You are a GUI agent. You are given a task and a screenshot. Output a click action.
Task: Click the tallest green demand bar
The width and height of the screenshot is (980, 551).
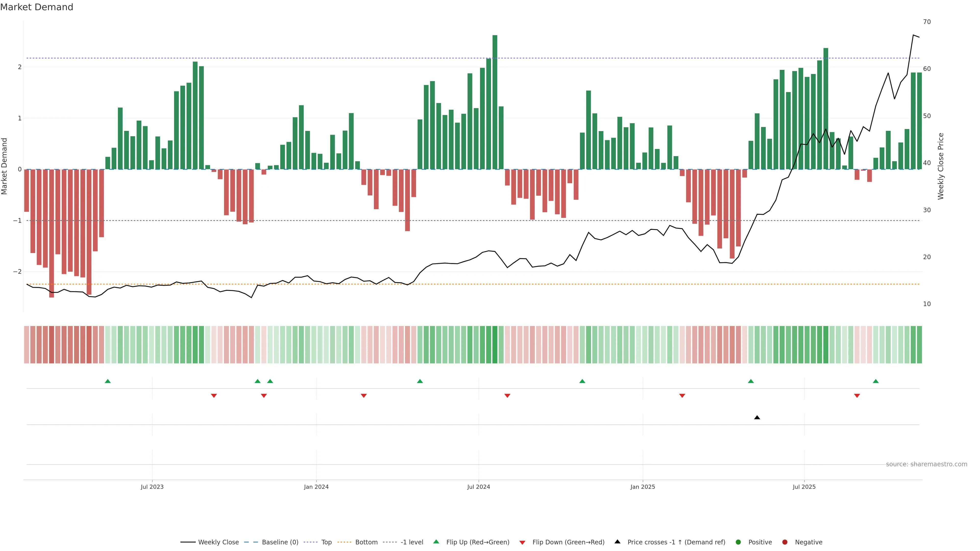(x=495, y=103)
